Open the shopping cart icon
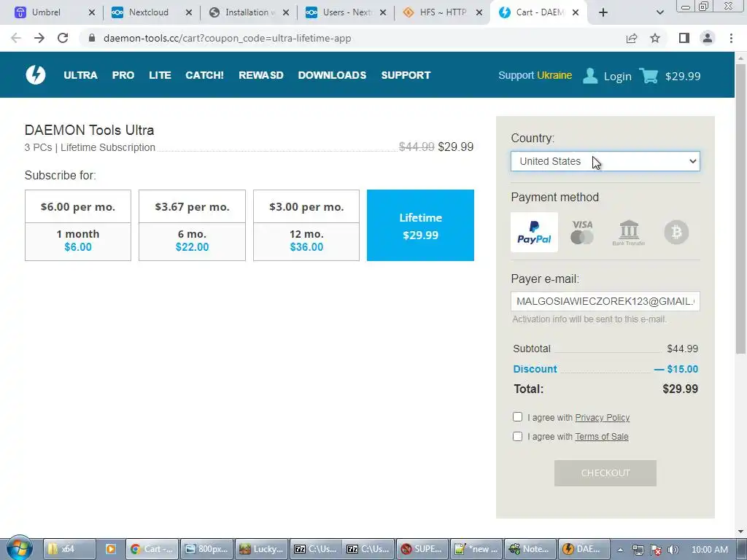747x560 pixels. [x=649, y=76]
